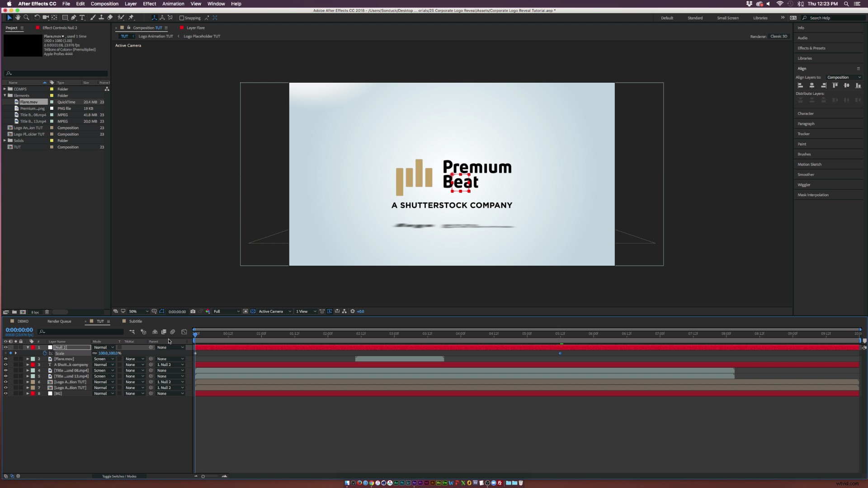This screenshot has width=868, height=488.
Task: Toggle visibility of the BG layer
Action: [x=5, y=394]
